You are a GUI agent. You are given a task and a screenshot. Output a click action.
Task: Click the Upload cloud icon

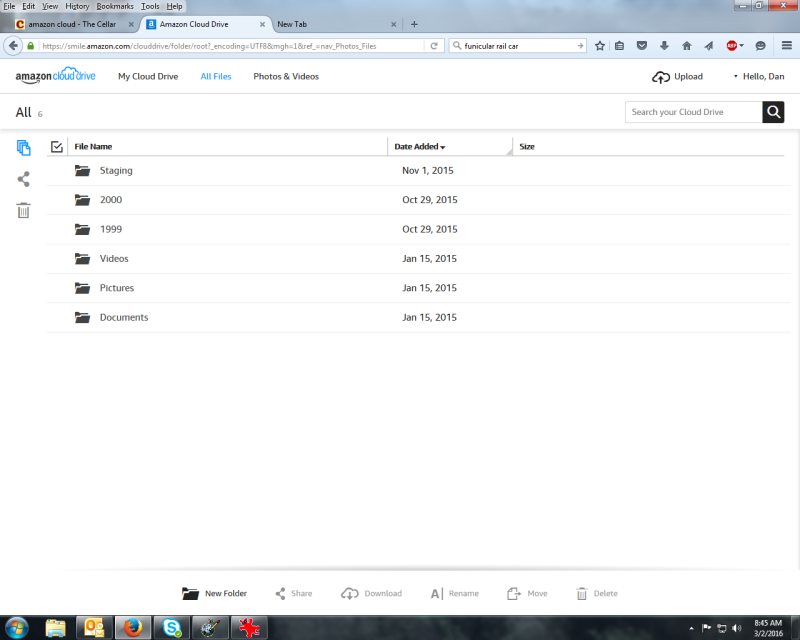[660, 77]
